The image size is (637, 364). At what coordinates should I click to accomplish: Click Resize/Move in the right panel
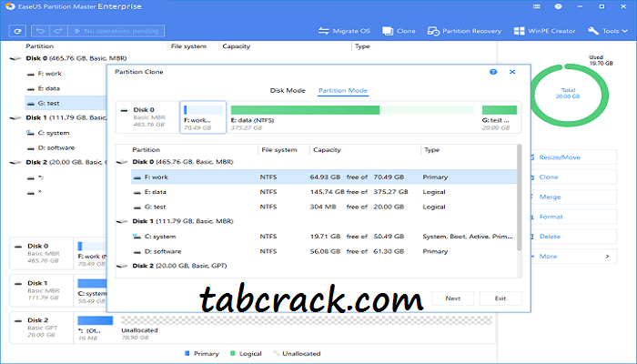(x=573, y=157)
